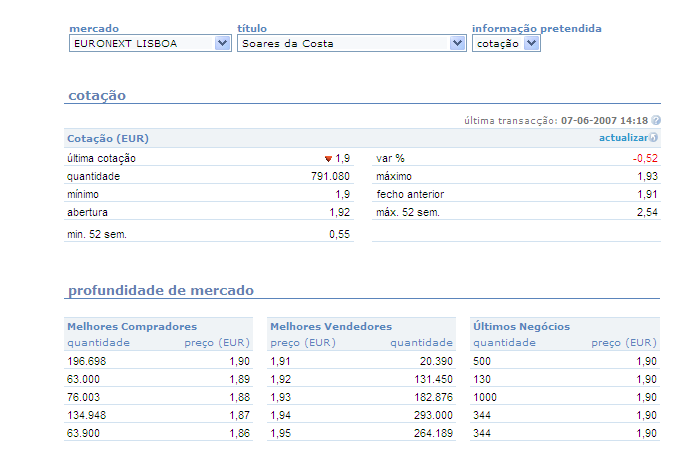Select last trade quantity 130
Screen dimensions: 674x469
[482, 379]
